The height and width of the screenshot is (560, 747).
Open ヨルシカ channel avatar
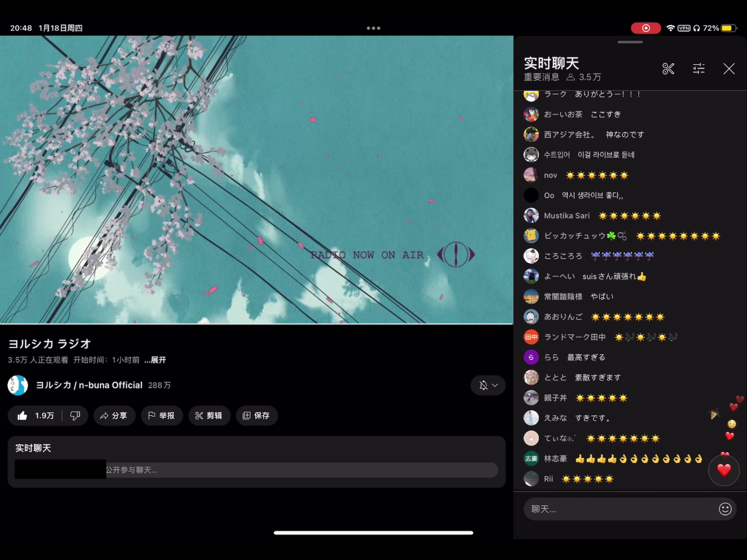[x=18, y=385]
